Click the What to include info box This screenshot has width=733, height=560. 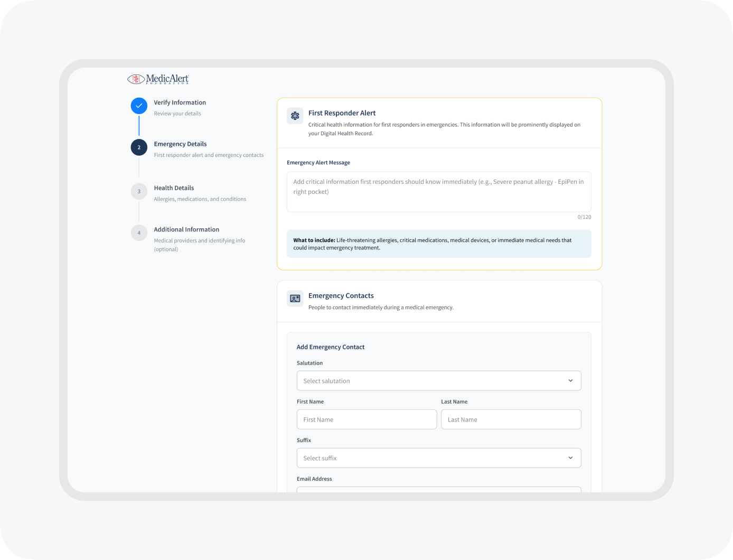439,244
